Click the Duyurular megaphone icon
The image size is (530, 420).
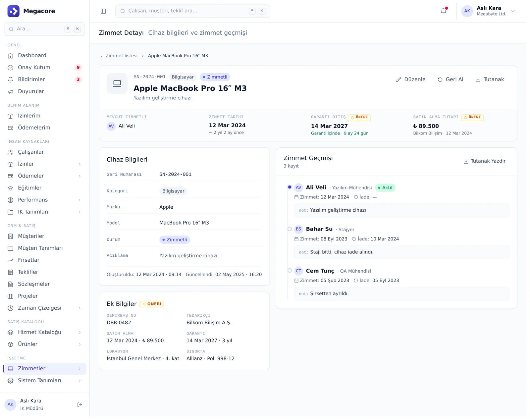pyautogui.click(x=11, y=91)
